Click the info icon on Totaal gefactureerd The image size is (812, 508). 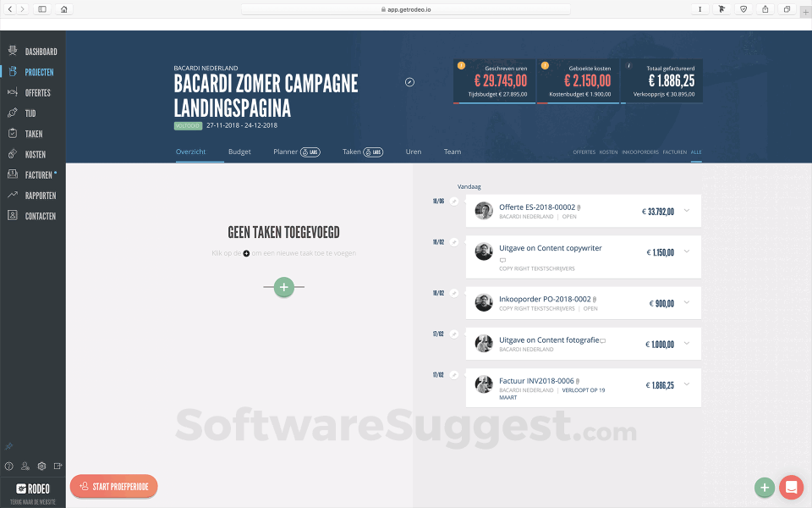point(629,65)
